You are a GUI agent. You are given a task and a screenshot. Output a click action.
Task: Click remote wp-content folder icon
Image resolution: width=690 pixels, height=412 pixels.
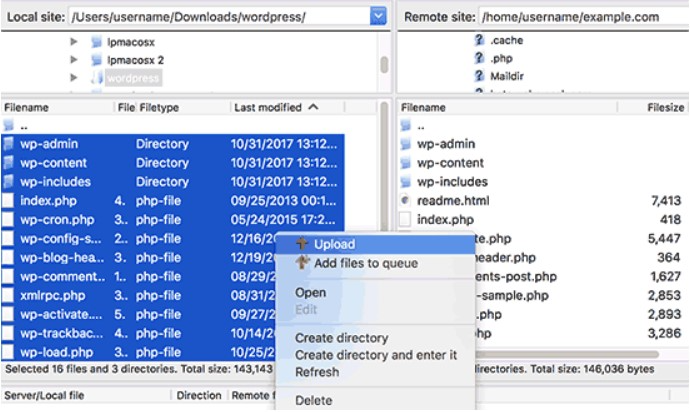405,162
